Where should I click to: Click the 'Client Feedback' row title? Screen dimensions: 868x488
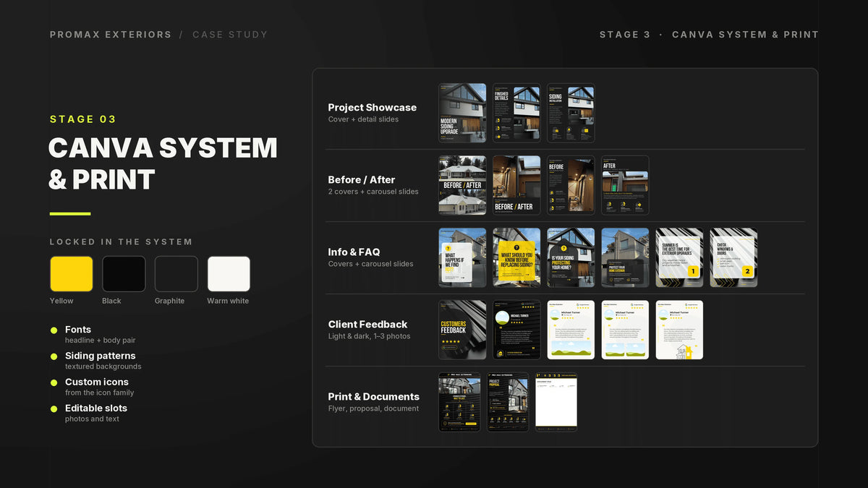pyautogui.click(x=367, y=324)
